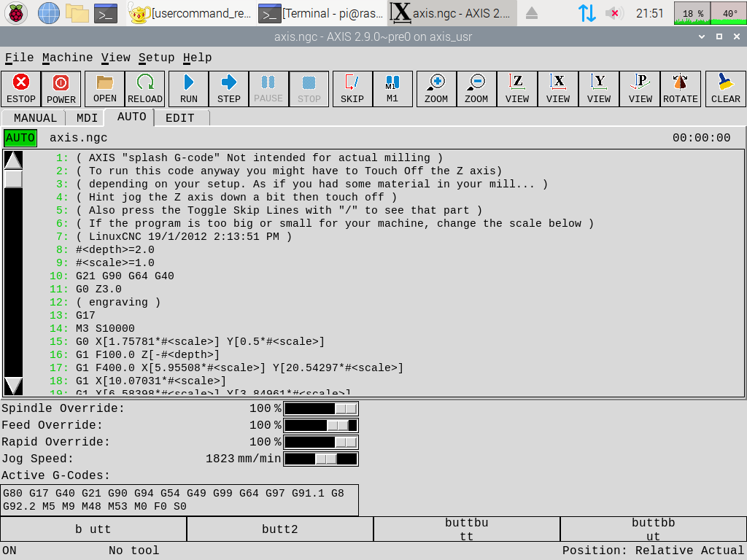
Task: Switch to the MDI tab
Action: click(x=87, y=118)
